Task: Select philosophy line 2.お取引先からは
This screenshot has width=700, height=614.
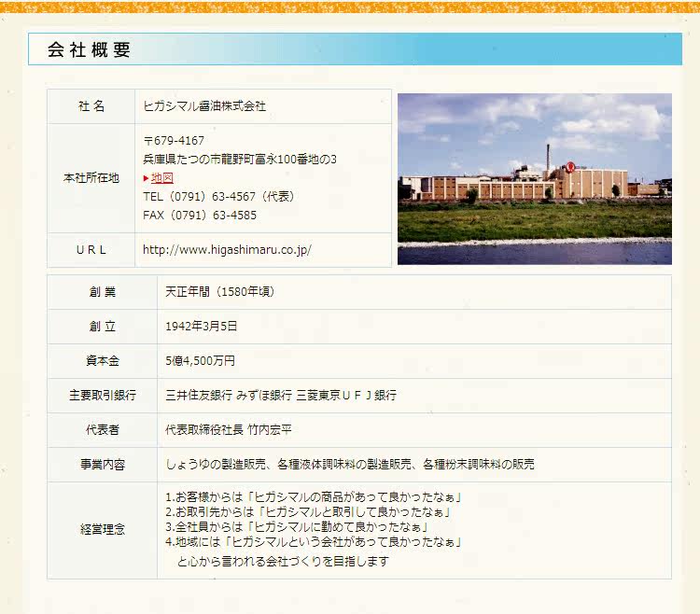Action: [308, 511]
